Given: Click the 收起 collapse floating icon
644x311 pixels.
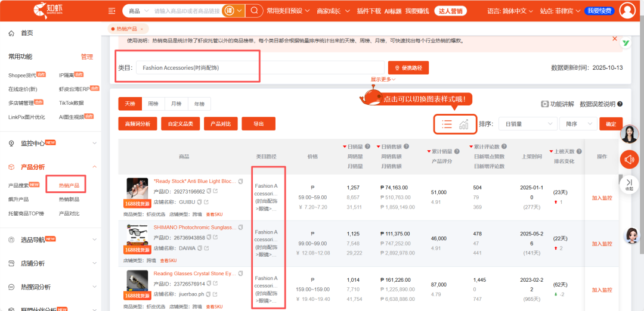Looking at the screenshot, I should (x=629, y=184).
